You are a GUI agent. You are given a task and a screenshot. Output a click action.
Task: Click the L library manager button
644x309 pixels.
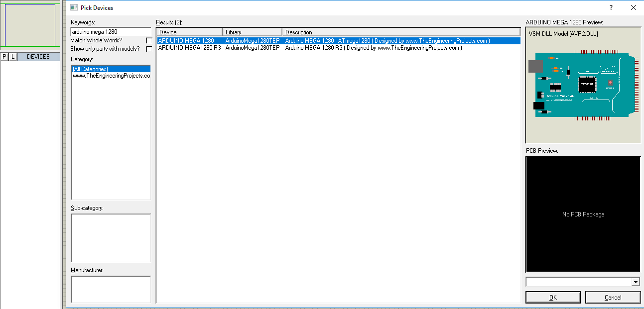tap(13, 57)
